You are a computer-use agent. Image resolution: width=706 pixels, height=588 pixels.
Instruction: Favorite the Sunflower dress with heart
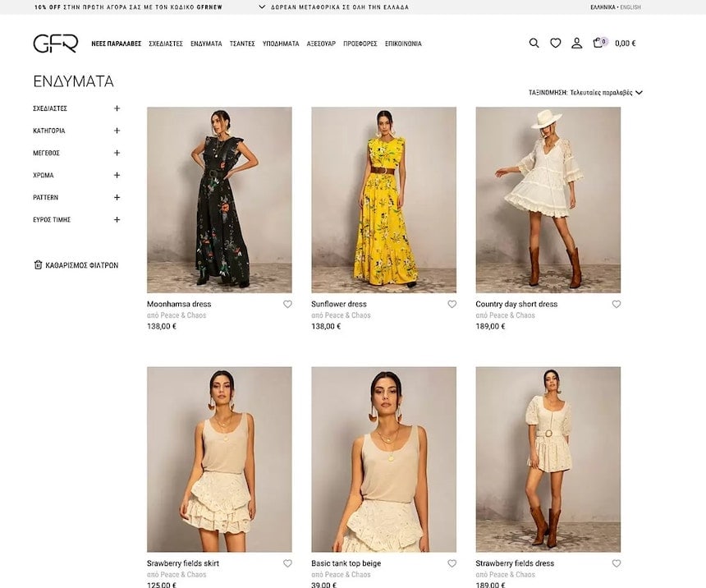pos(452,305)
